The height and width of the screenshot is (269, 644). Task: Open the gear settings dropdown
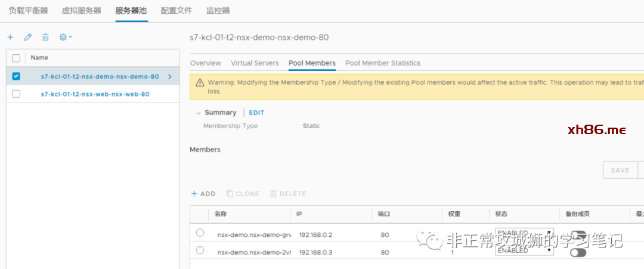click(65, 37)
